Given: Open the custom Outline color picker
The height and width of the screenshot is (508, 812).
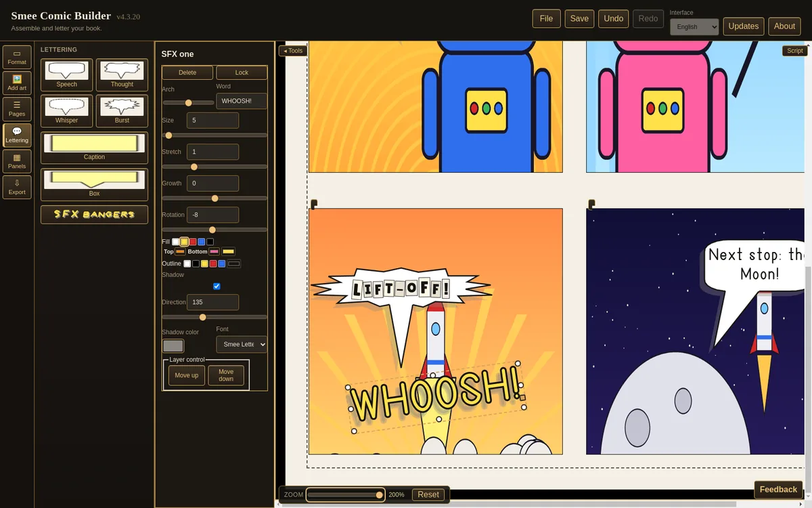Looking at the screenshot, I should pos(234,263).
